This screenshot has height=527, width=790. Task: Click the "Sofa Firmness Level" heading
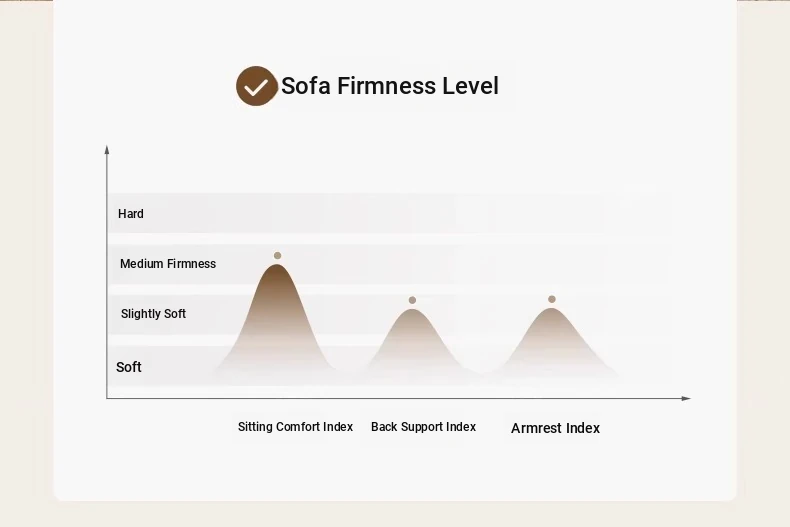click(389, 86)
